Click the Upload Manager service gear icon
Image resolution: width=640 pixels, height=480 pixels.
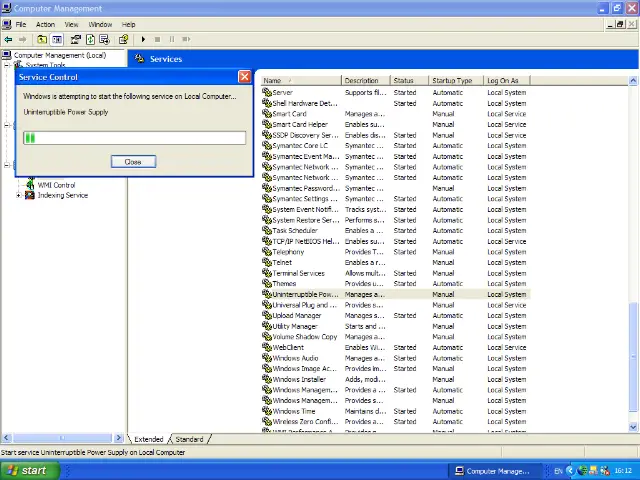(x=267, y=315)
